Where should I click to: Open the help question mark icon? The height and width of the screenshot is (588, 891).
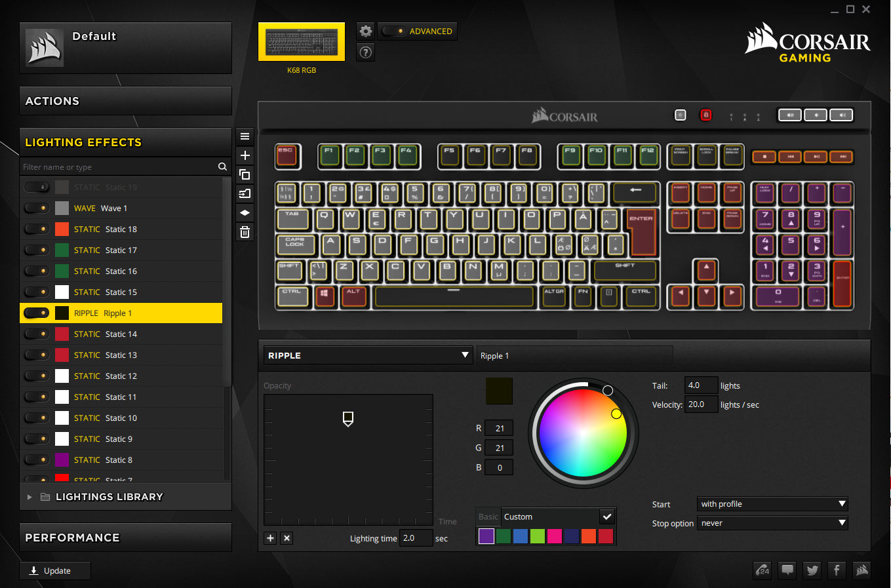click(x=366, y=52)
